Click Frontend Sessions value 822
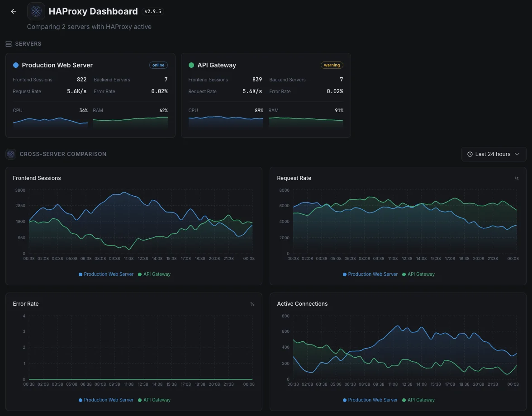 coord(82,79)
